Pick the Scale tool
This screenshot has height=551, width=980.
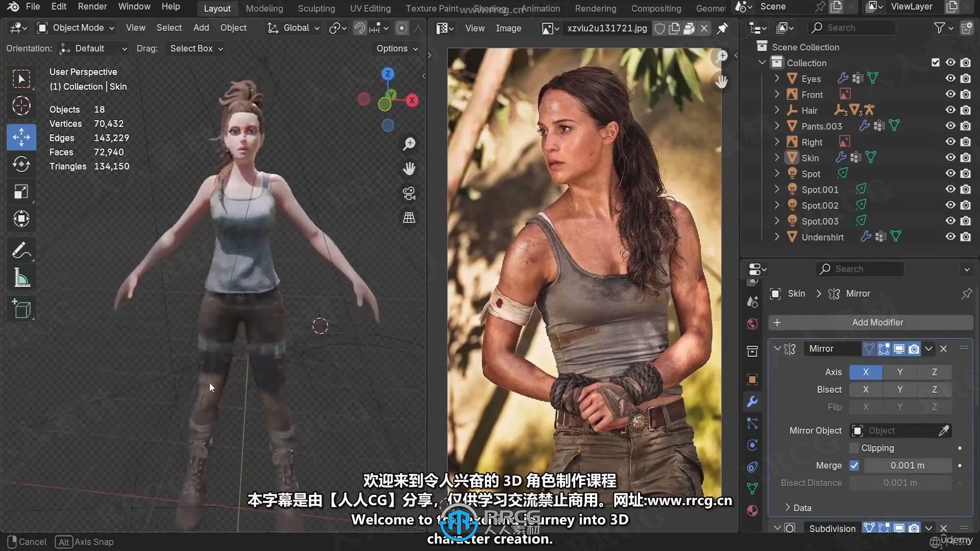(21, 192)
